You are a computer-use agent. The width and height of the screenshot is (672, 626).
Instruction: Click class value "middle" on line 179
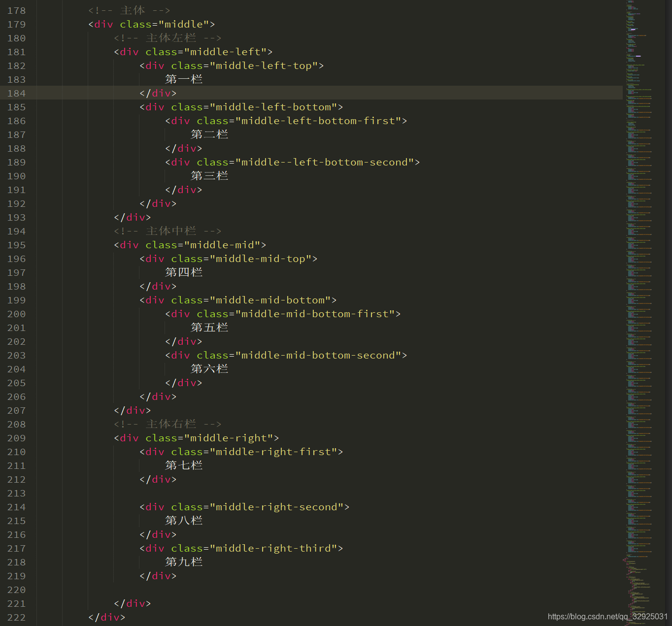(x=184, y=24)
